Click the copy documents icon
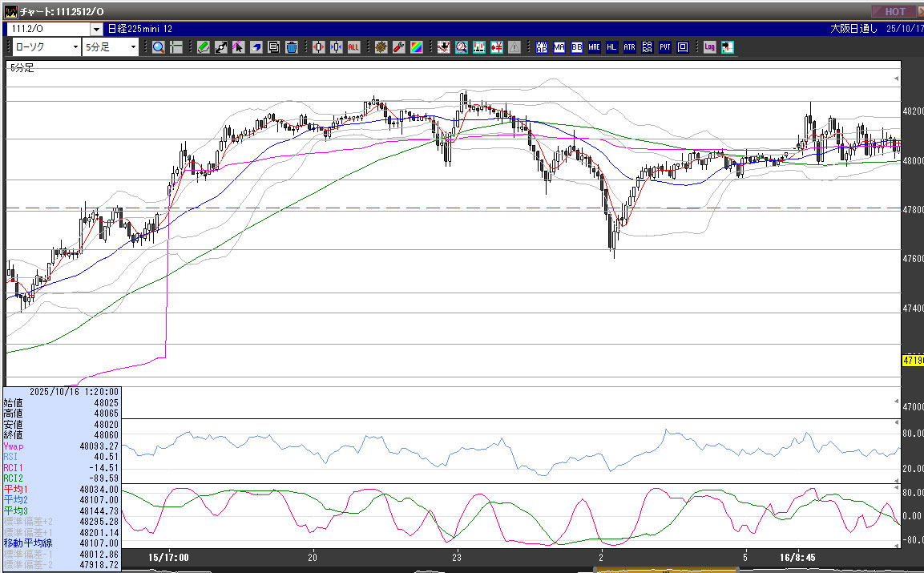This screenshot has height=573, width=924. coord(273,47)
